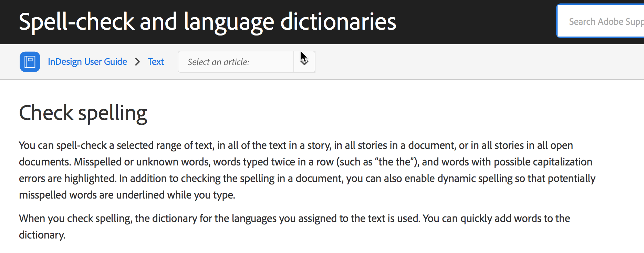Open the InDesign User Guide link

pyautogui.click(x=87, y=62)
